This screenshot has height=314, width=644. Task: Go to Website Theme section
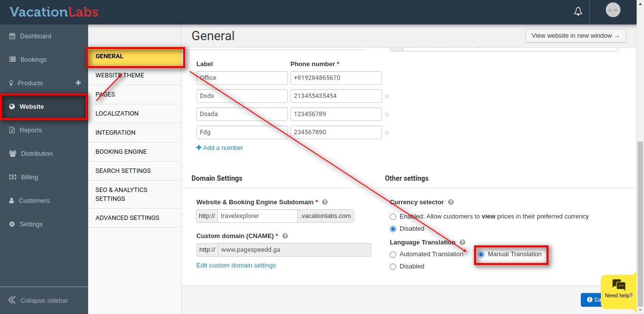point(120,75)
